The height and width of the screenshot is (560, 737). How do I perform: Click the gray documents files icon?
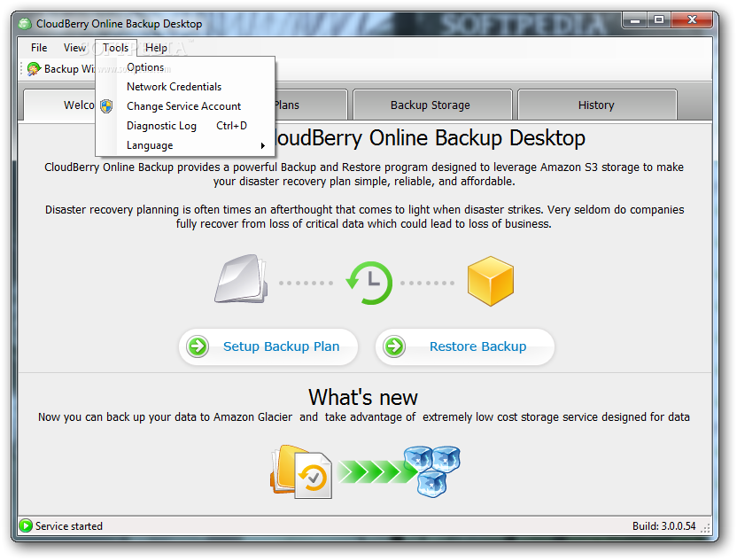(x=241, y=279)
